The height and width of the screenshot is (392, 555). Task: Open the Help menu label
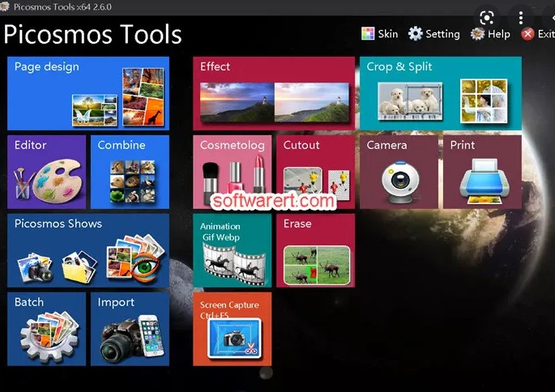click(499, 34)
